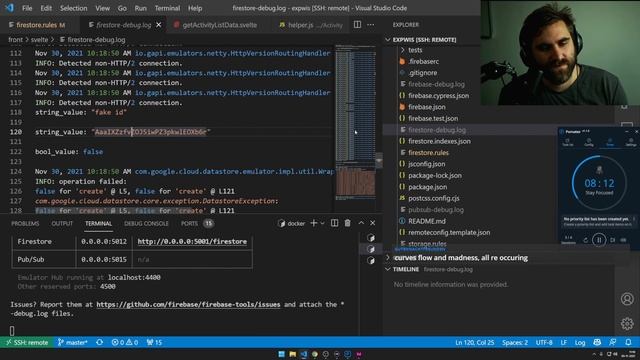
Task: Open firestore.rules in the Explorer list
Action: tap(428, 153)
